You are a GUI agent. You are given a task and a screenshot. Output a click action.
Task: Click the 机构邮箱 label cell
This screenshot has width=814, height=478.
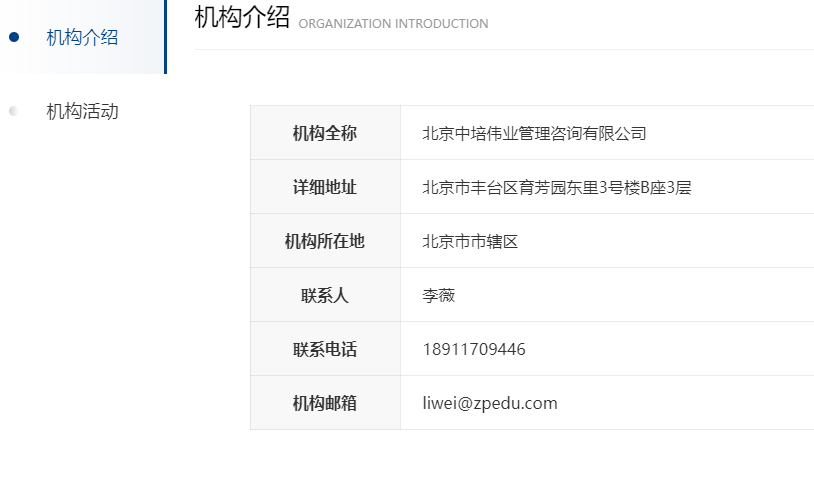325,403
